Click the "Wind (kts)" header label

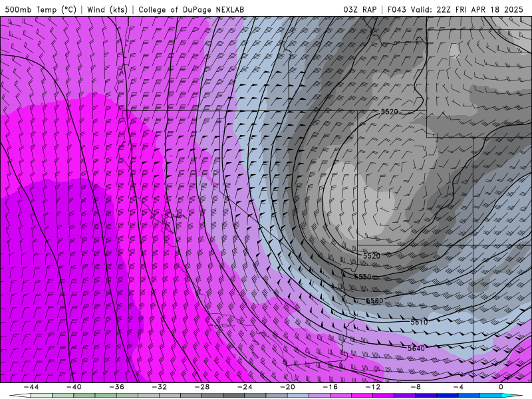[x=107, y=9]
